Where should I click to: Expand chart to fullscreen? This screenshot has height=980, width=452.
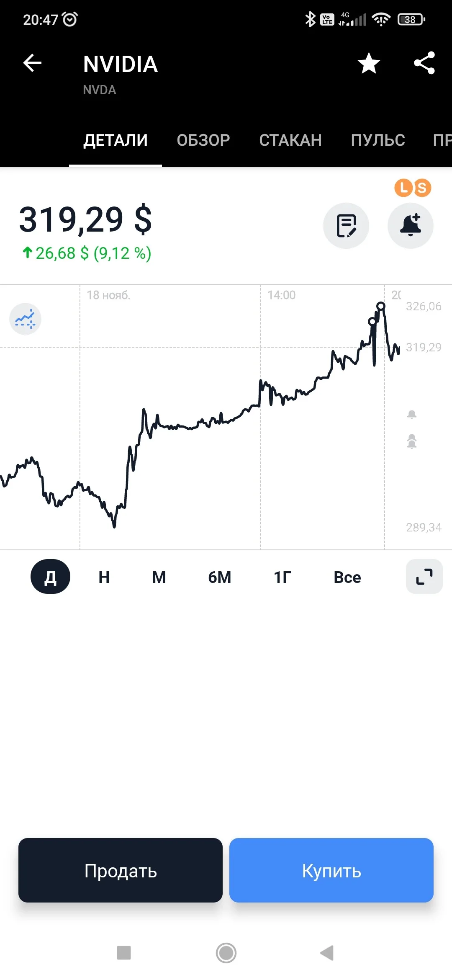click(424, 577)
